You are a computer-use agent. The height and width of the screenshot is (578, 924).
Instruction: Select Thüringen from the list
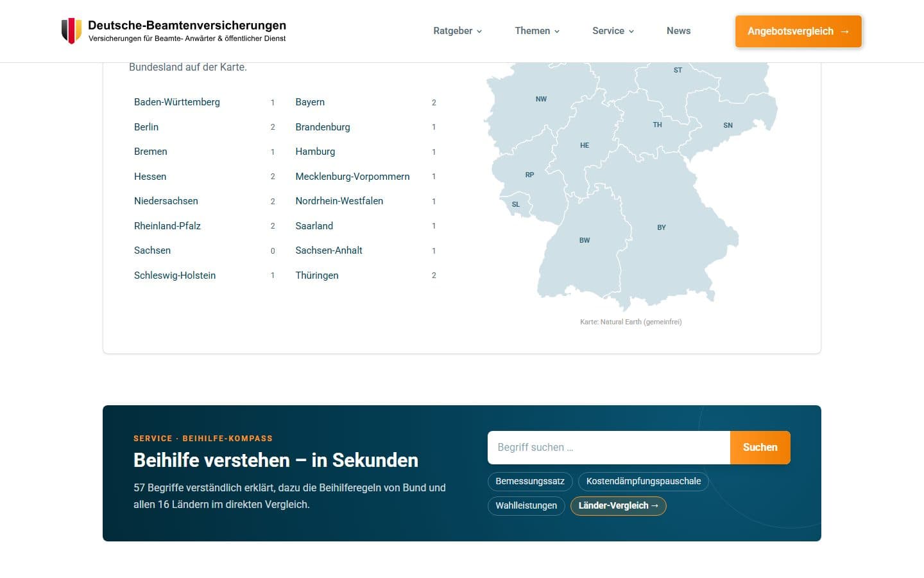click(x=366, y=276)
